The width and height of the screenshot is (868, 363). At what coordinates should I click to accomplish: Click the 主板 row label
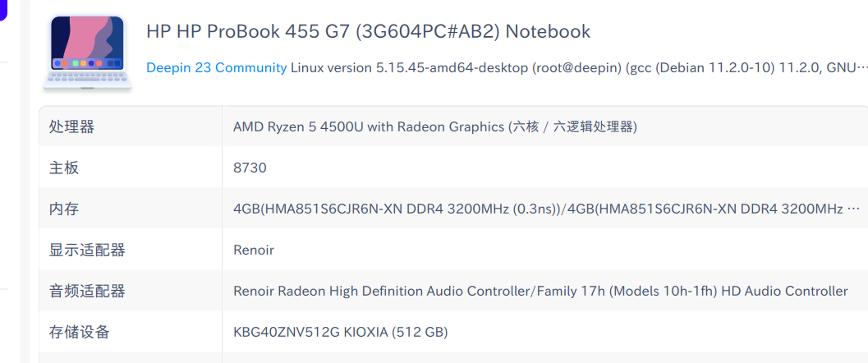pyautogui.click(x=64, y=168)
